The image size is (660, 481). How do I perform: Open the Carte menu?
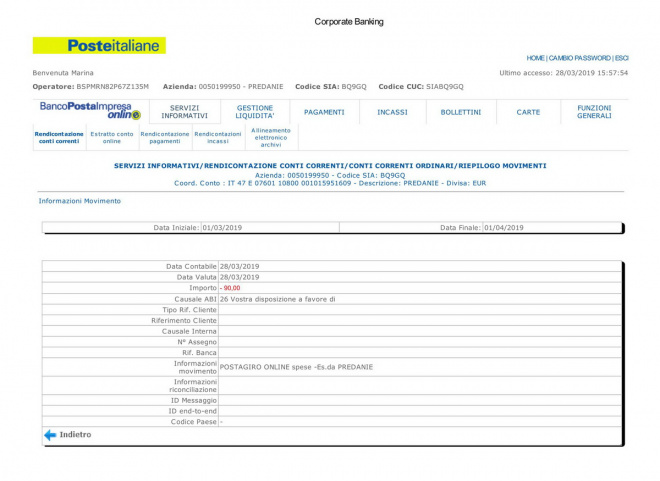pos(528,112)
